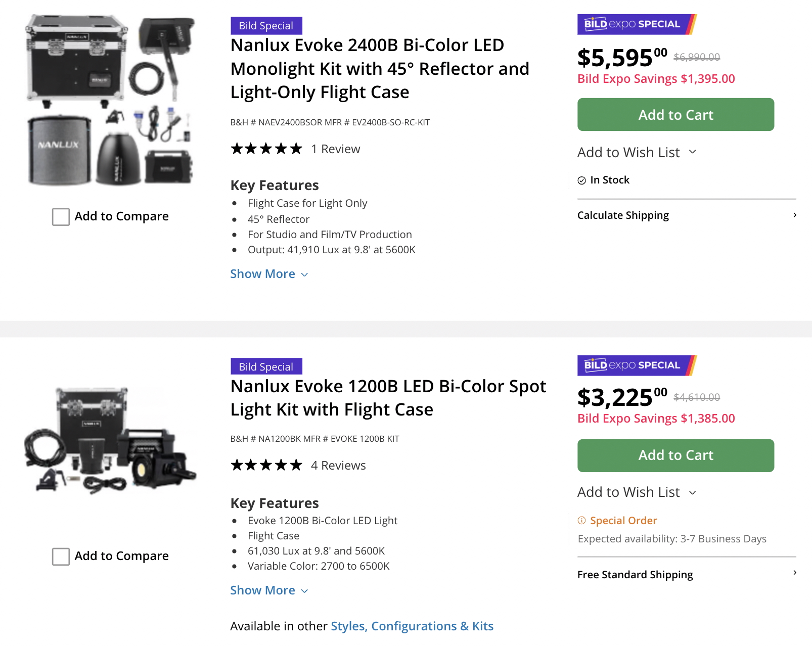Open the 4 Reviews link for Evoke 1200B
Image resolution: width=812 pixels, height=646 pixels.
(338, 466)
